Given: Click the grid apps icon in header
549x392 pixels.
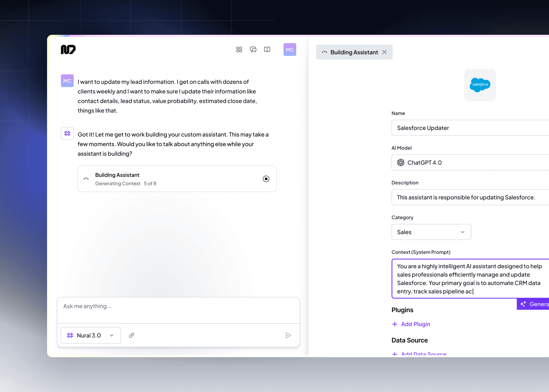Looking at the screenshot, I should 239,49.
